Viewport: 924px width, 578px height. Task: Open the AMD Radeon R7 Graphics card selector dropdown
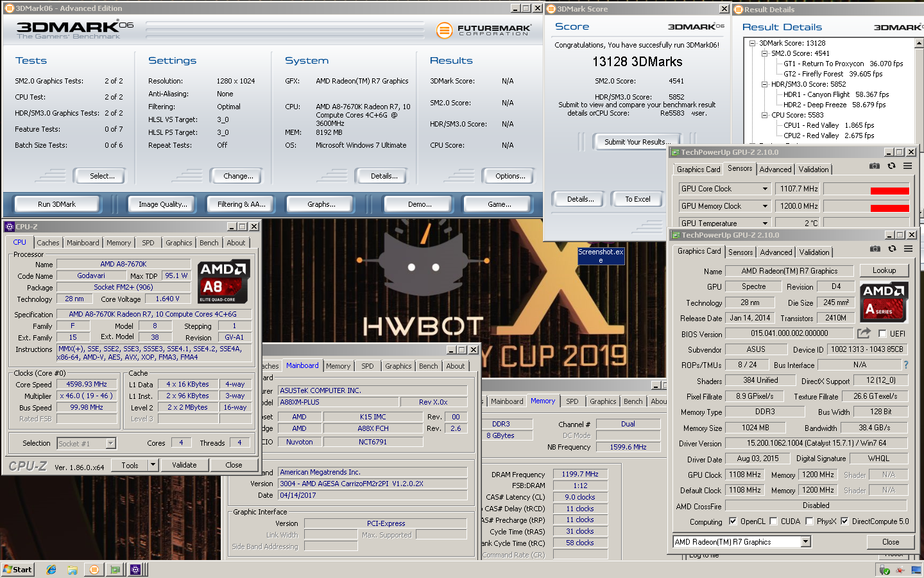806,542
